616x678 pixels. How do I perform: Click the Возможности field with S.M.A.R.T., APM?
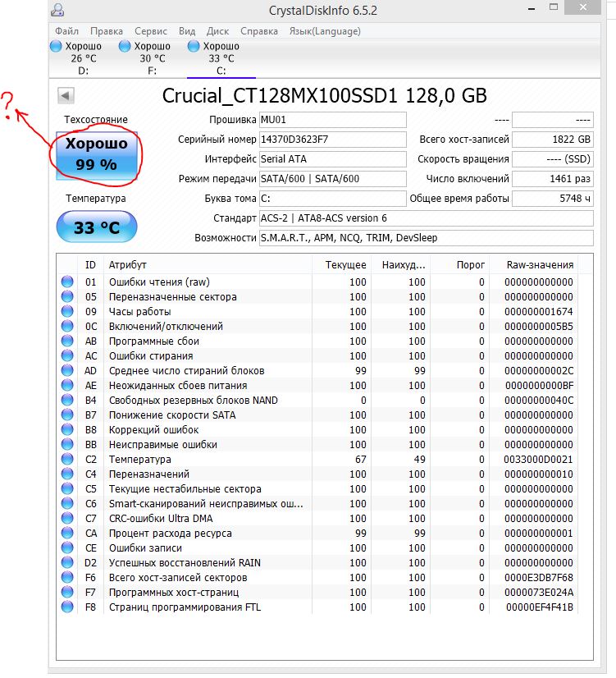pyautogui.click(x=427, y=238)
